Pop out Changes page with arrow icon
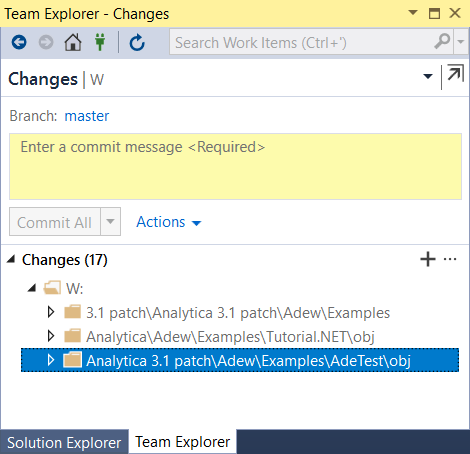The width and height of the screenshot is (470, 454). click(455, 73)
